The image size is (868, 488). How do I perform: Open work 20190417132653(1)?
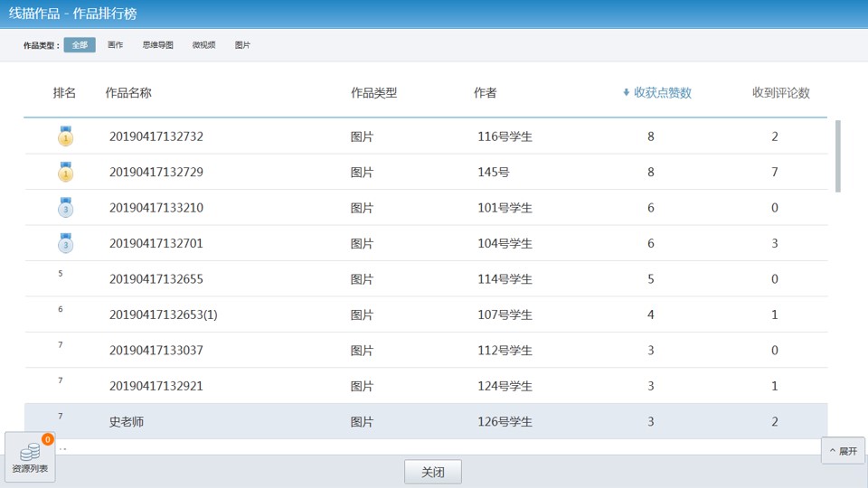coord(164,314)
